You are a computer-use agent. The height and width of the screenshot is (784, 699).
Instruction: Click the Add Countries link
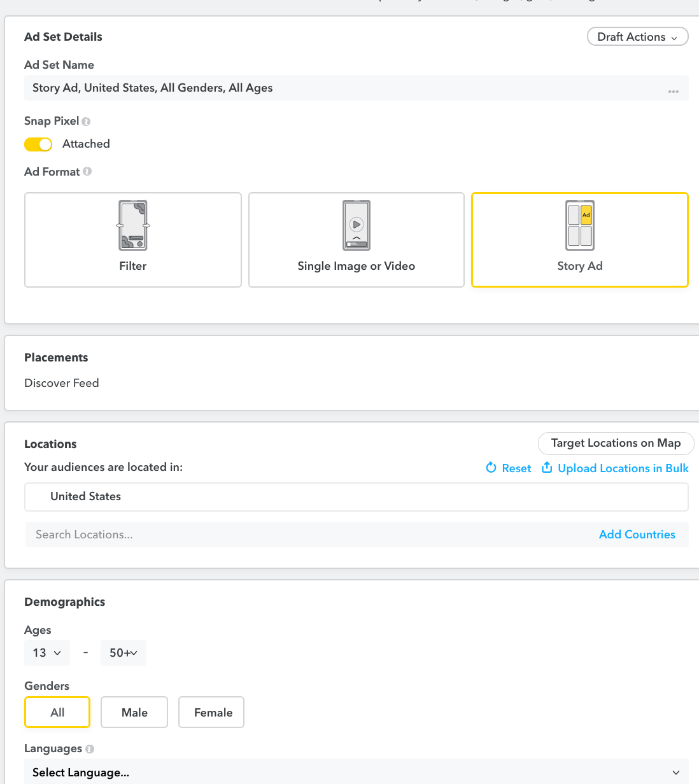click(637, 535)
